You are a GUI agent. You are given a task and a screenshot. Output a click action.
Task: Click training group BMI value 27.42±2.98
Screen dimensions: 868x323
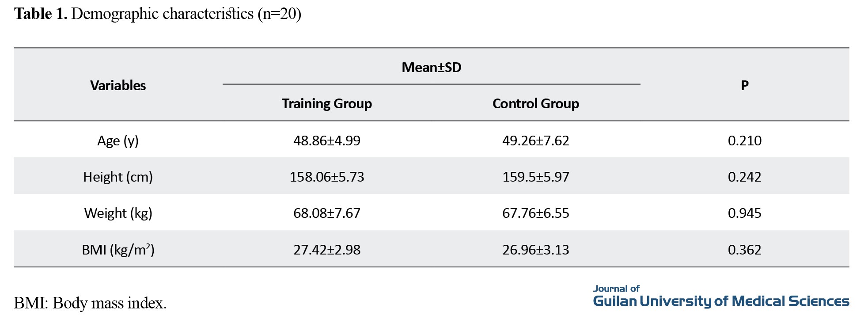(x=327, y=250)
